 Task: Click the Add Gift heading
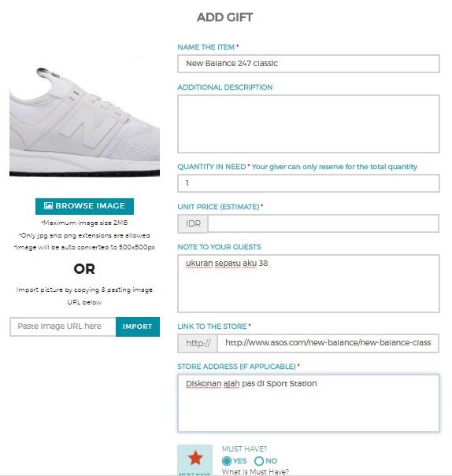coord(224,17)
